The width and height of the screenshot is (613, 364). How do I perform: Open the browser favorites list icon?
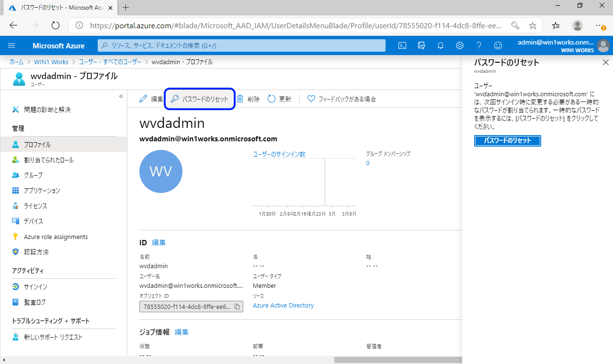tap(556, 25)
